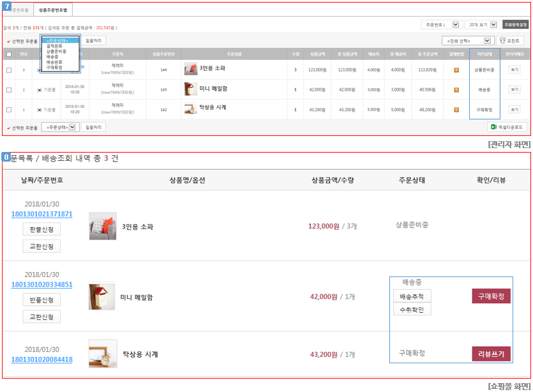
Task: Select 결제완료 in the open status list
Action: click(x=54, y=46)
